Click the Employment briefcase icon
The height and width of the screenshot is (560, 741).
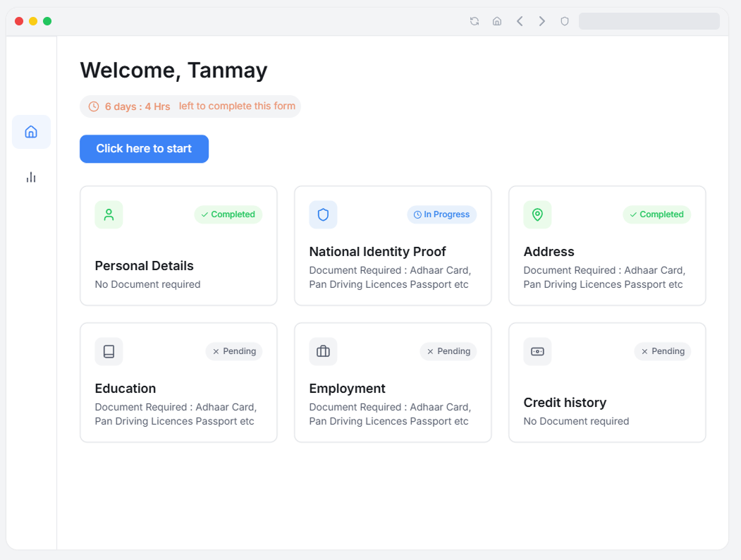323,351
